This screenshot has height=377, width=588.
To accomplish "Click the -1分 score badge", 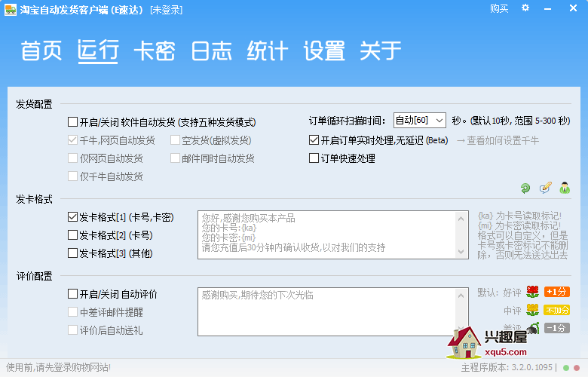I will tap(557, 328).
